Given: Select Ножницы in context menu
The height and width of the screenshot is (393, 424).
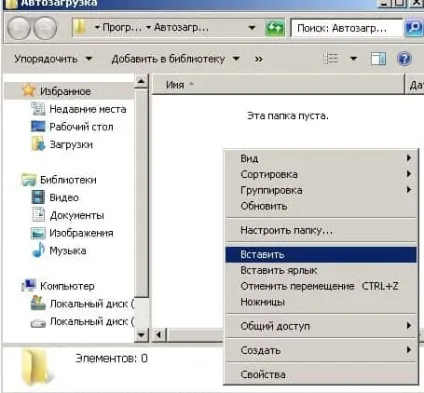Looking at the screenshot, I should pos(321,302).
